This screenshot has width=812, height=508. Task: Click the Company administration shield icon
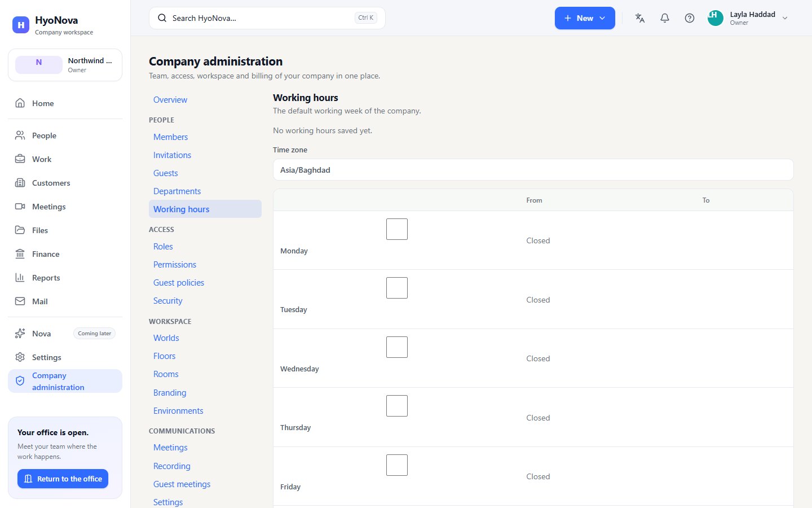coord(20,381)
